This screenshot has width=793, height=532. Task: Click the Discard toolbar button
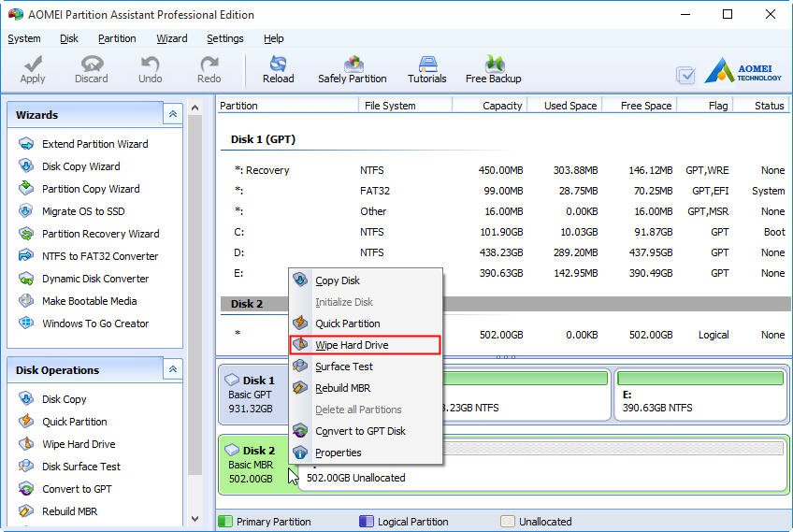pyautogui.click(x=92, y=69)
